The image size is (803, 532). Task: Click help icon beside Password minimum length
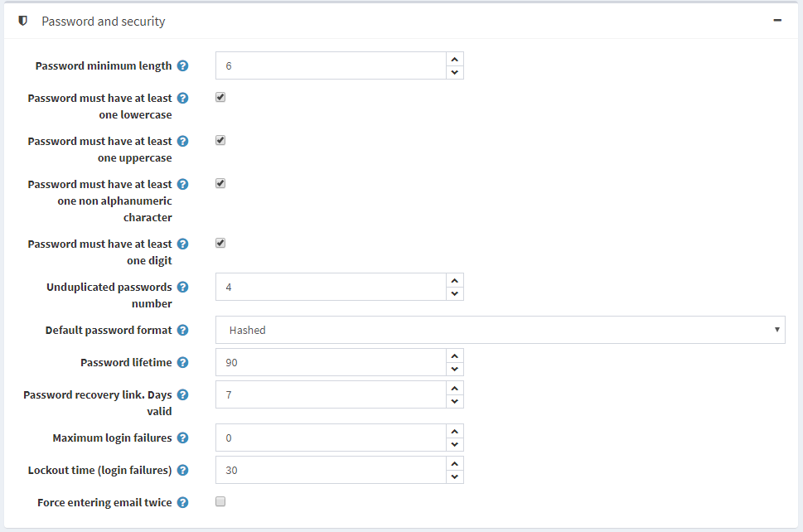point(183,65)
